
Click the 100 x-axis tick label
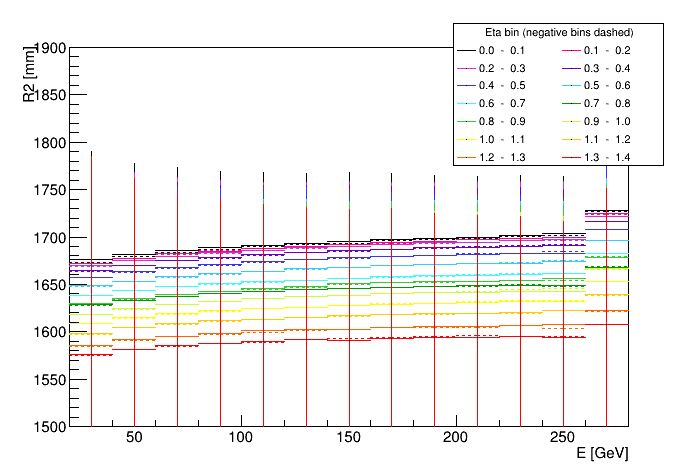(x=241, y=439)
